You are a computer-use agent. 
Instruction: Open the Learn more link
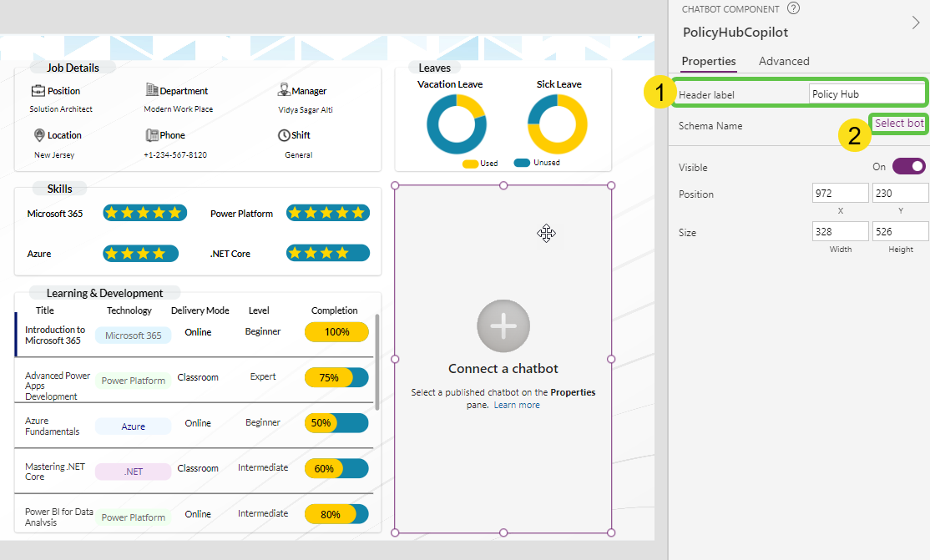517,405
